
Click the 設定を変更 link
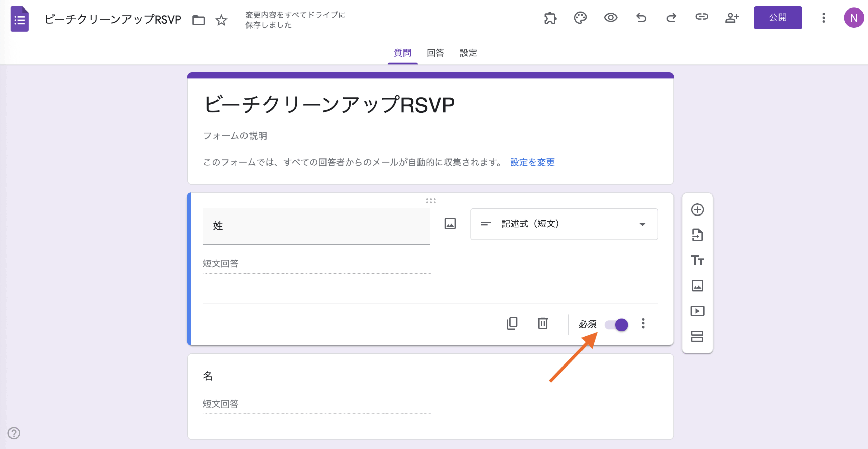(532, 162)
